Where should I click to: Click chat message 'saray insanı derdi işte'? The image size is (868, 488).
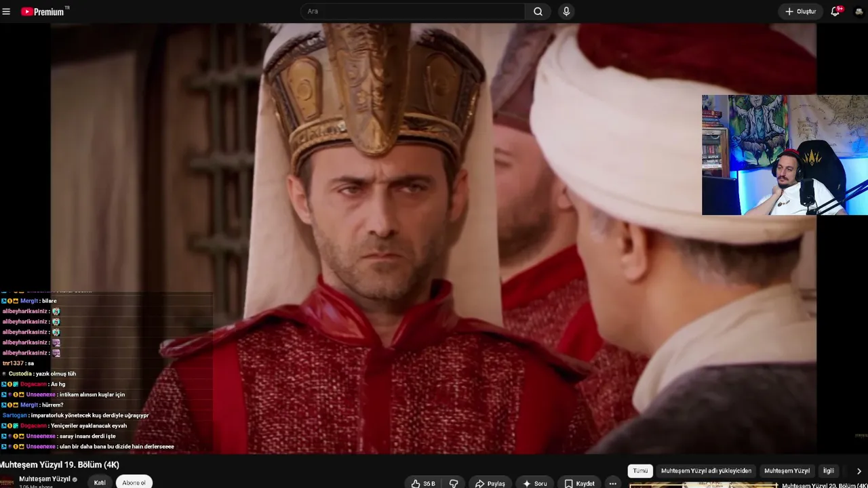click(87, 436)
